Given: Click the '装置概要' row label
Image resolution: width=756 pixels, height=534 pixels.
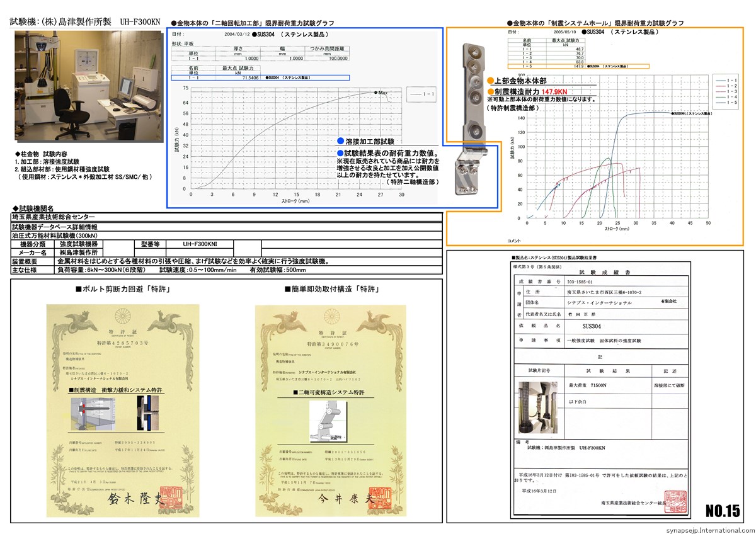Looking at the screenshot, I should [x=33, y=261].
